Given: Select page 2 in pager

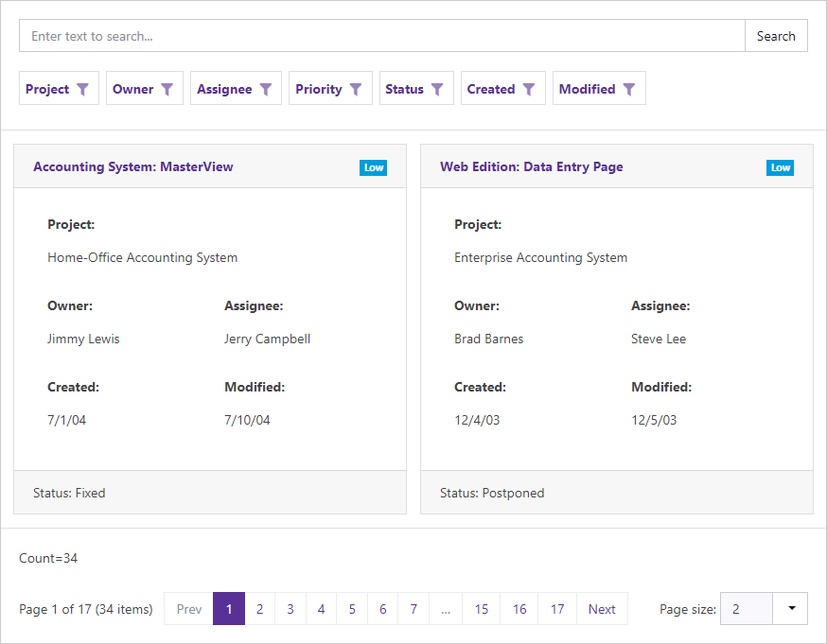Looking at the screenshot, I should pos(259,609).
